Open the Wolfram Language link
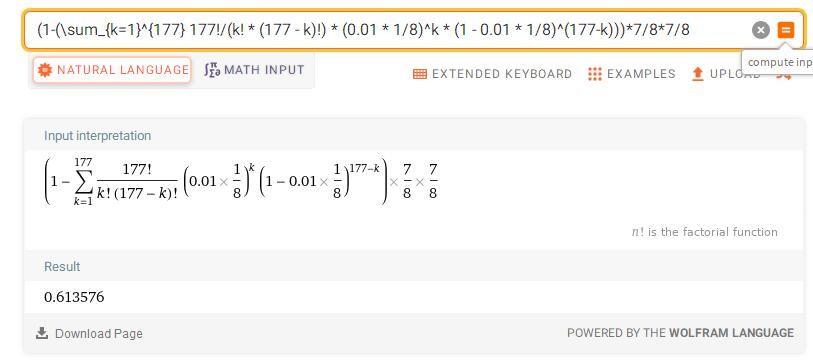This screenshot has height=364, width=813. (732, 333)
